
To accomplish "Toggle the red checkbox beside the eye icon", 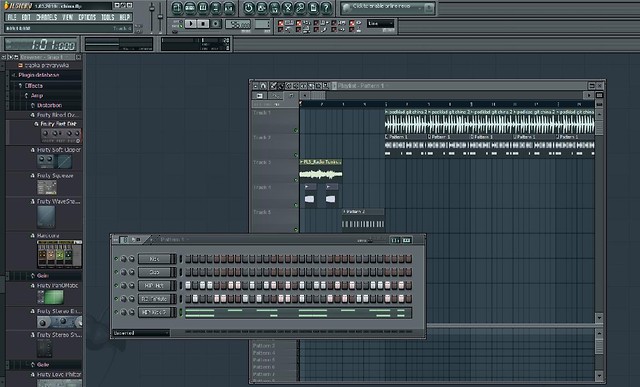I will pyautogui.click(x=352, y=23).
